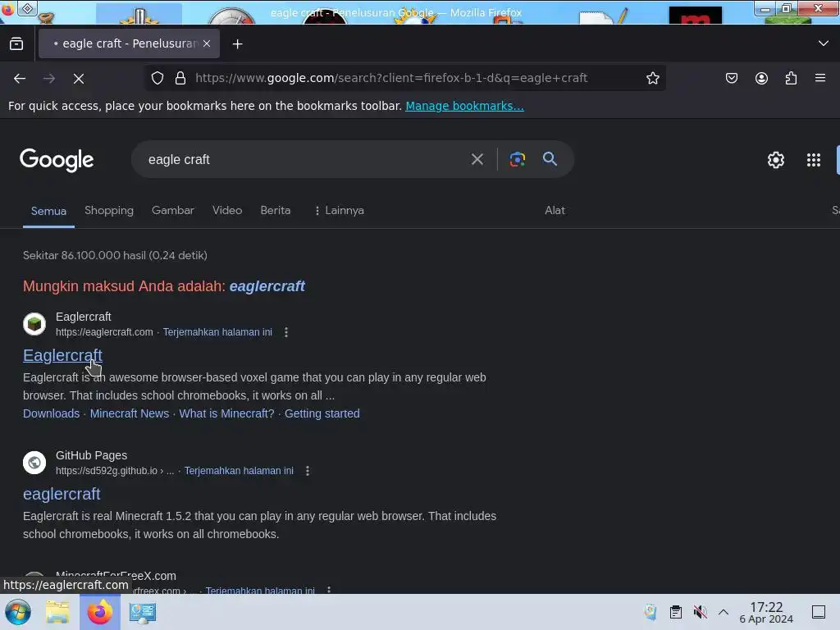Bookmark this page with star icon
The image size is (840, 630).
tap(652, 78)
